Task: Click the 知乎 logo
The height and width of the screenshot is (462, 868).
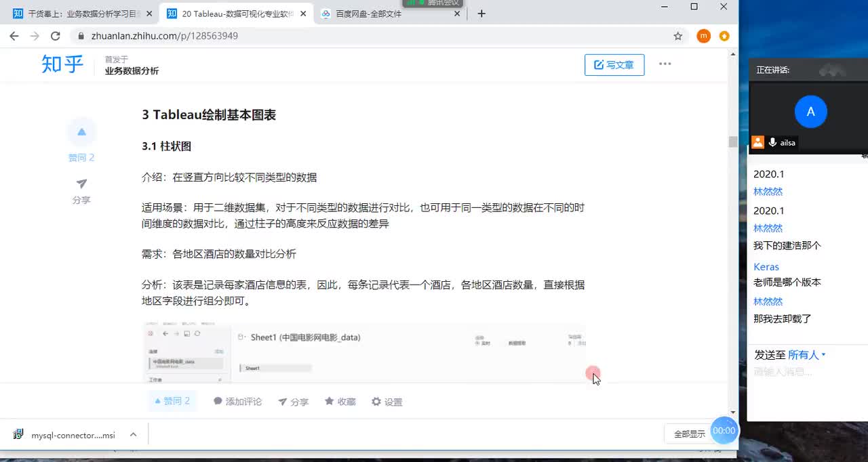Action: click(x=62, y=64)
